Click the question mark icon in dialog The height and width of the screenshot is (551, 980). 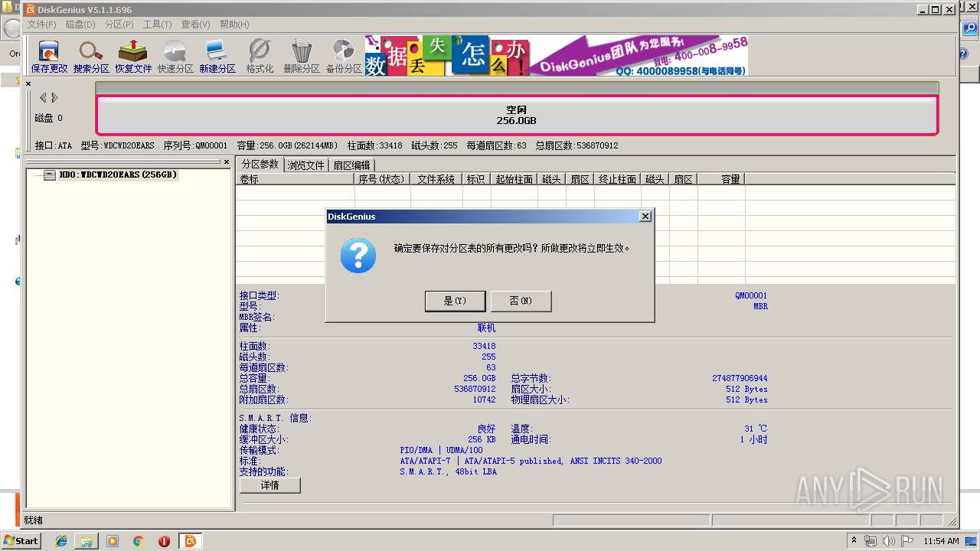(x=358, y=255)
